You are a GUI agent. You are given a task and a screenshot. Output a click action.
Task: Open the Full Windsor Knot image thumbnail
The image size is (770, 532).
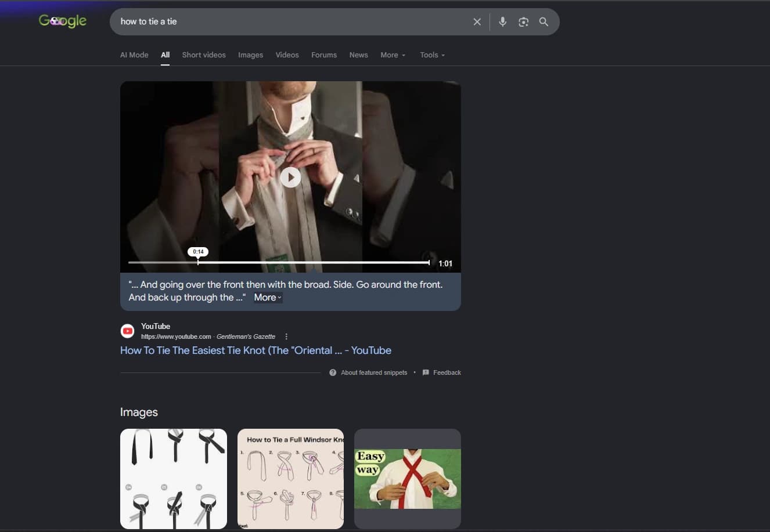(x=290, y=479)
